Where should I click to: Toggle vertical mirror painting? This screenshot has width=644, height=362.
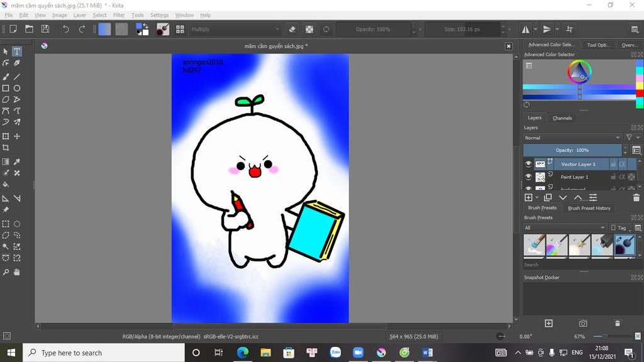[547, 29]
